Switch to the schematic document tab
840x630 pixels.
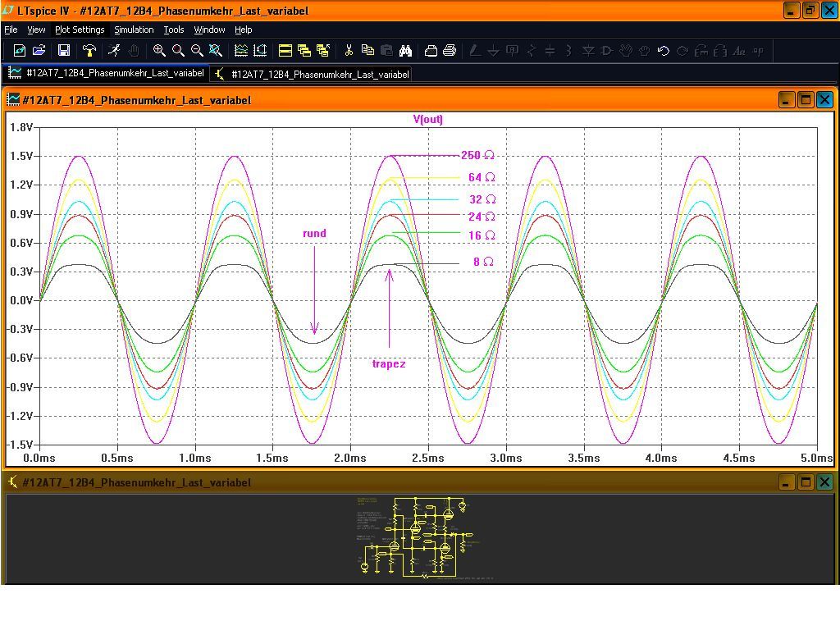coord(312,74)
